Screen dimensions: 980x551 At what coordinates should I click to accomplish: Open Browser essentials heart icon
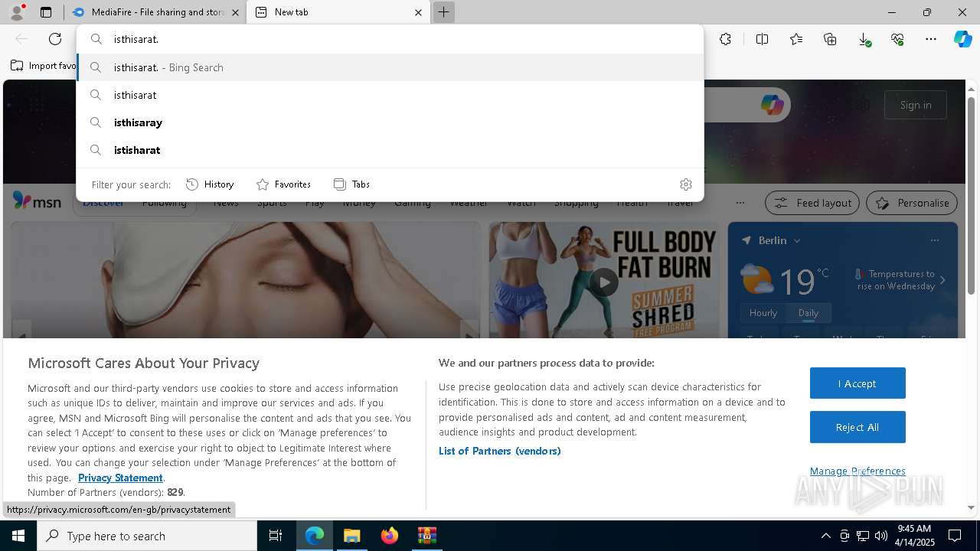click(897, 39)
